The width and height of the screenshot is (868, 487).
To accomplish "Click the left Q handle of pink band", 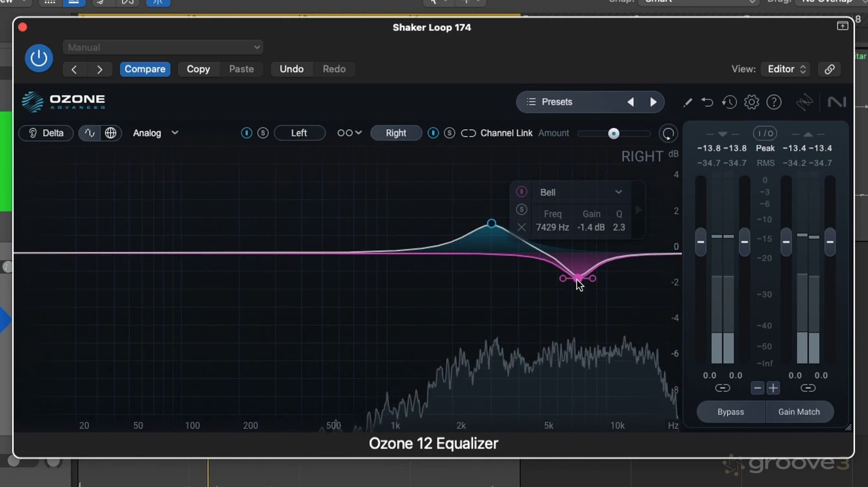I will [563, 278].
